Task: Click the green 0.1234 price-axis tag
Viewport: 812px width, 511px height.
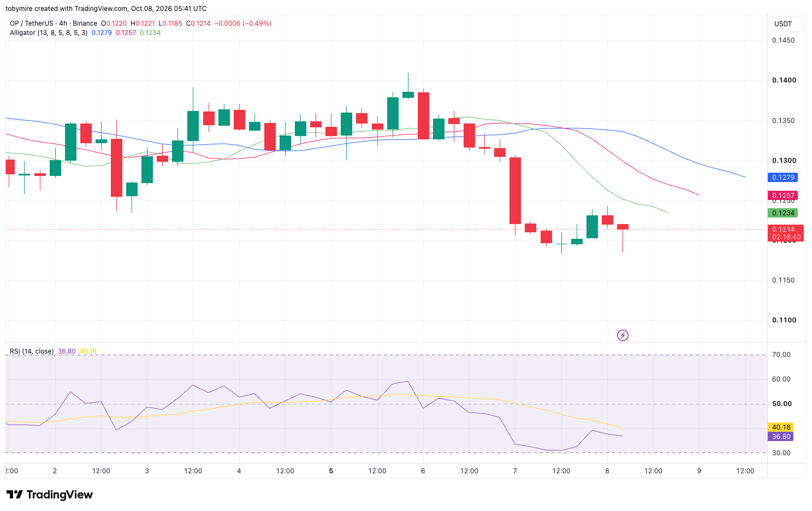Action: pyautogui.click(x=783, y=213)
